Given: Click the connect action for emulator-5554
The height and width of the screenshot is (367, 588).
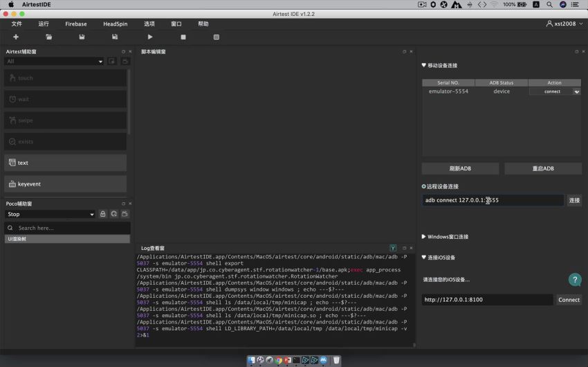Looking at the screenshot, I should tap(552, 91).
